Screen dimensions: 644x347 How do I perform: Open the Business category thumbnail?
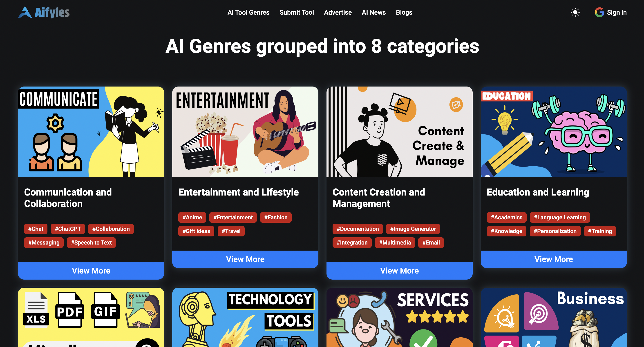554,317
